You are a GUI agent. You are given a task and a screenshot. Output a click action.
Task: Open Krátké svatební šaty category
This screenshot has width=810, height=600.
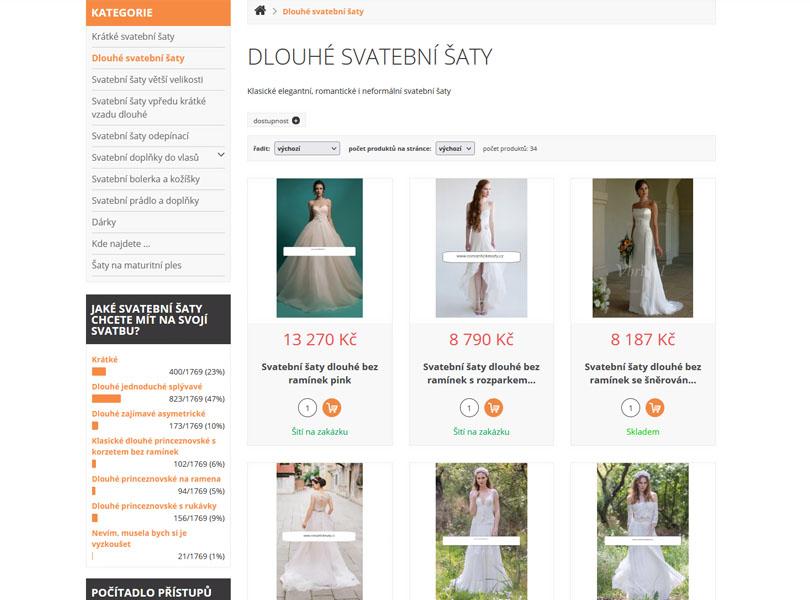[133, 37]
